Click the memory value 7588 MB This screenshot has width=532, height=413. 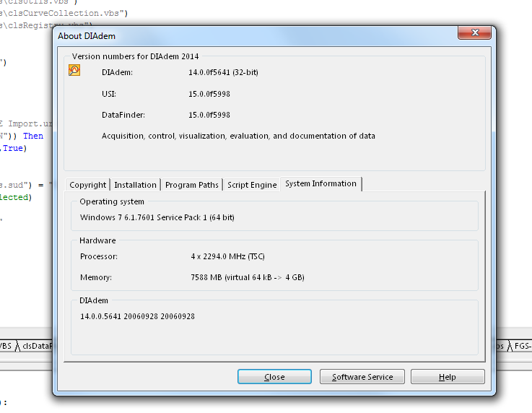pos(248,277)
